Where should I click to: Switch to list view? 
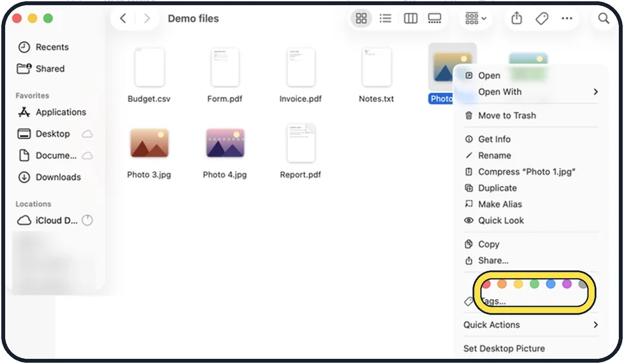[385, 18]
